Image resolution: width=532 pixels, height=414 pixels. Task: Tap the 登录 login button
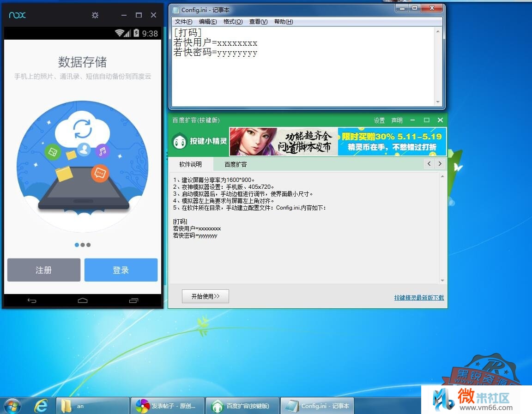pyautogui.click(x=121, y=270)
